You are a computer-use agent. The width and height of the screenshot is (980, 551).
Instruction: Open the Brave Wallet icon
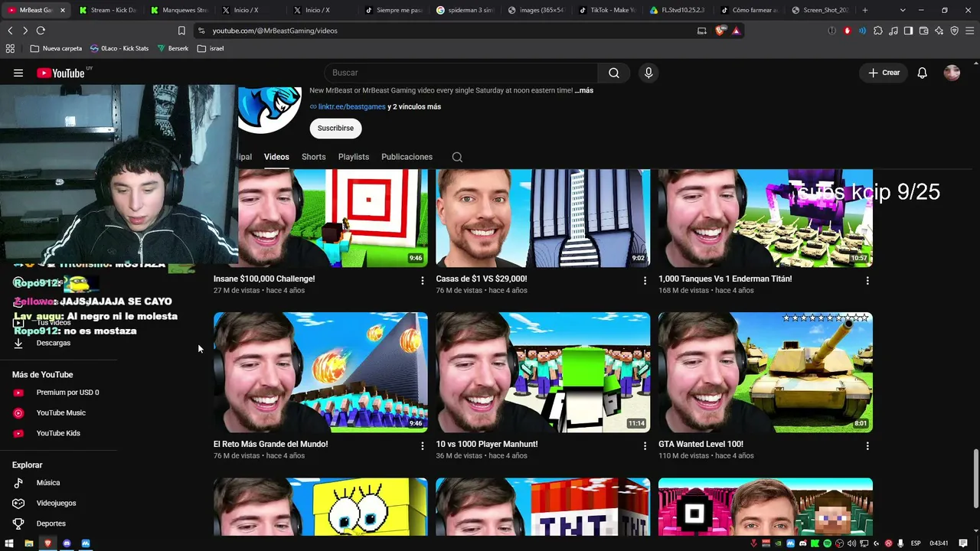[x=924, y=31]
